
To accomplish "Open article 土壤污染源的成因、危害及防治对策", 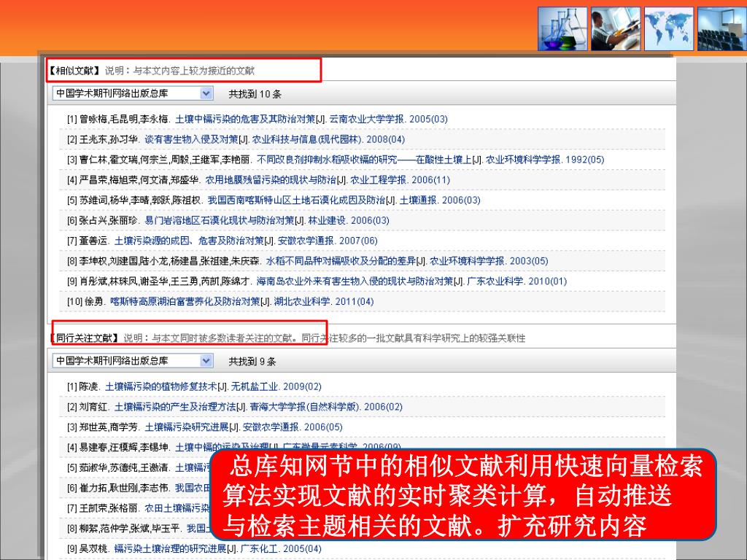I will point(189,241).
